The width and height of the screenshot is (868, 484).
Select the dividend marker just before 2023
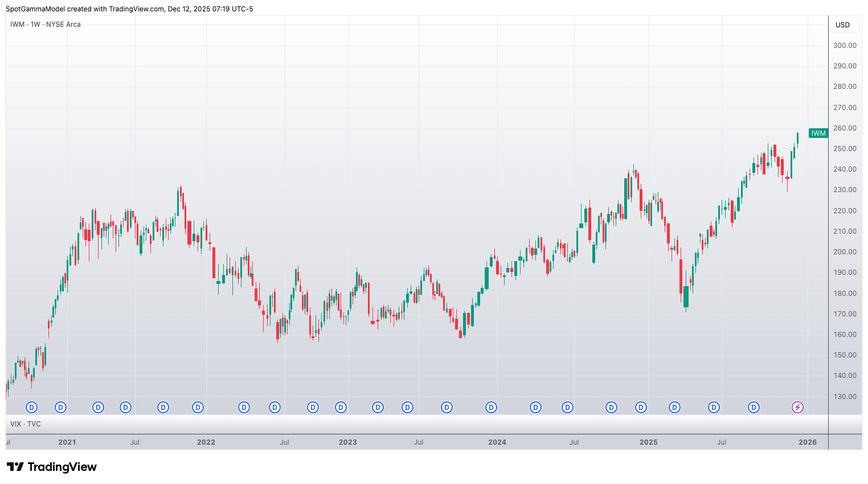tap(341, 407)
